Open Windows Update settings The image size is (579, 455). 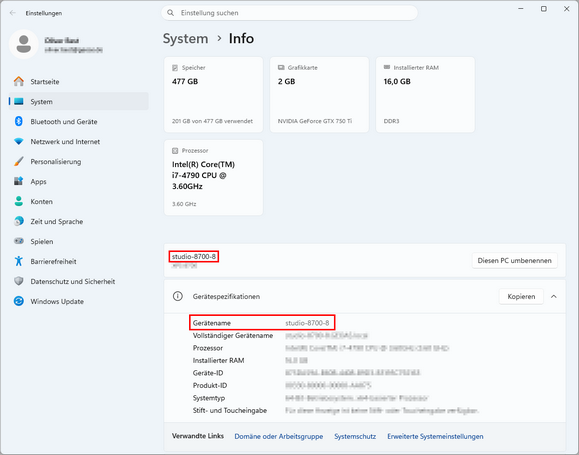(x=79, y=301)
